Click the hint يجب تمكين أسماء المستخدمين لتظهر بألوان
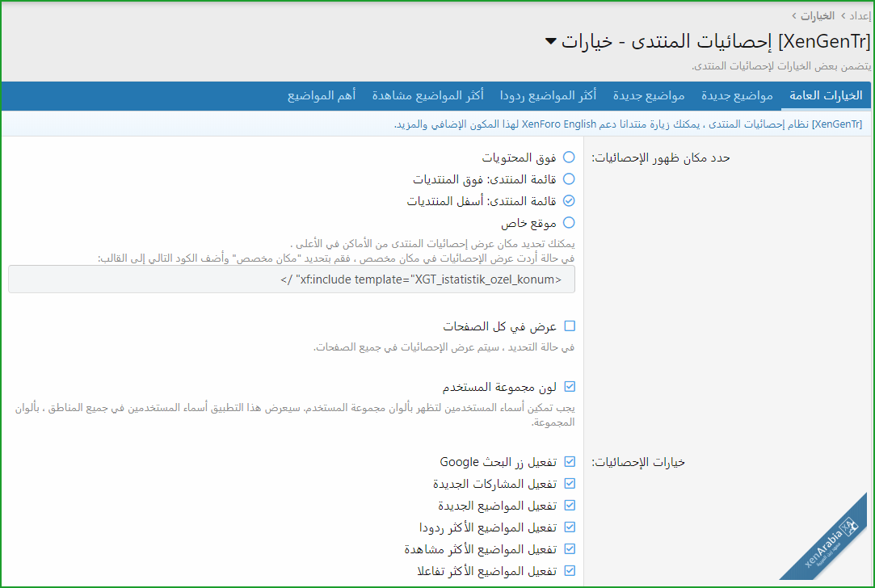875x588 pixels. [x=295, y=415]
